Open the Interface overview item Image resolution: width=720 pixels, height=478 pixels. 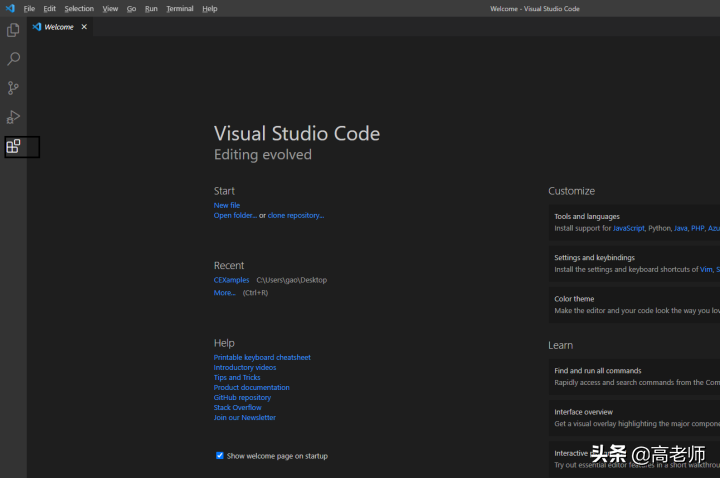pos(635,418)
